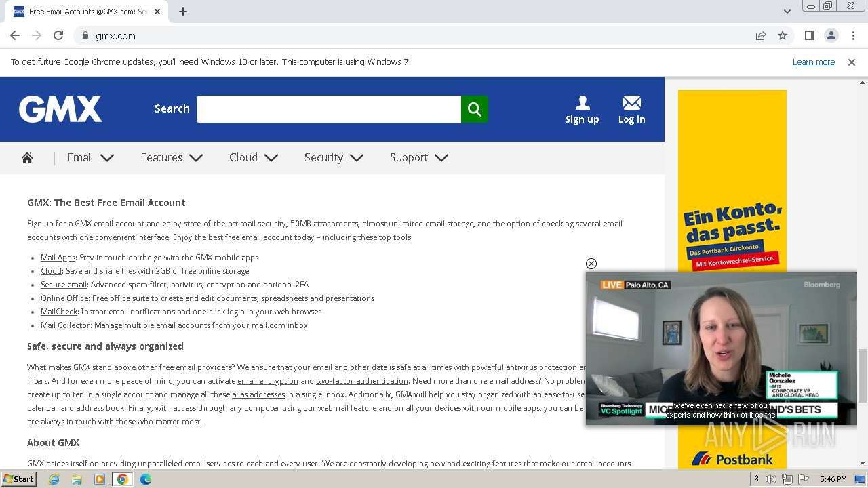Click the Bloomberg live video

point(722,349)
